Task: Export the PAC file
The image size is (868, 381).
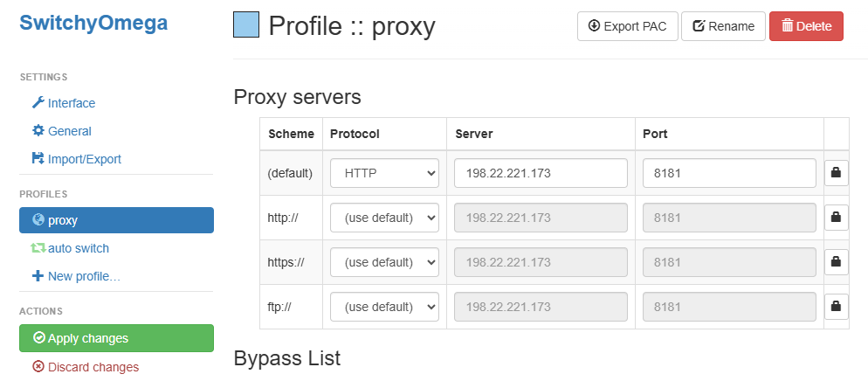Action: pos(627,26)
